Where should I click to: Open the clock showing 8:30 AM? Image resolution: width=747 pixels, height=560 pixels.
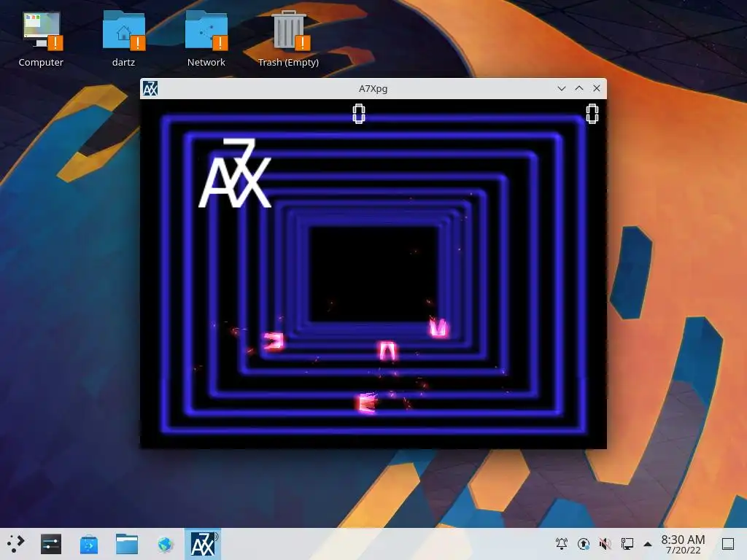[683, 544]
